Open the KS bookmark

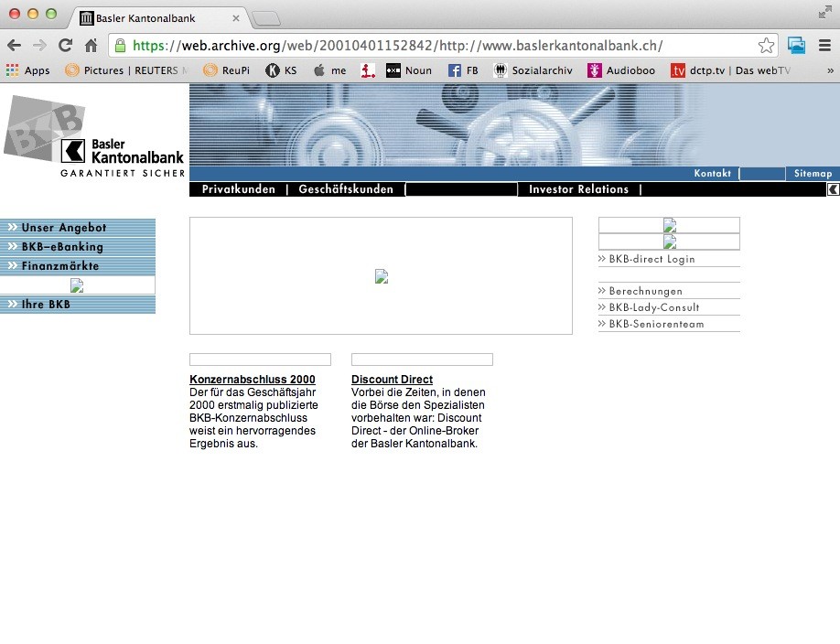[x=281, y=70]
